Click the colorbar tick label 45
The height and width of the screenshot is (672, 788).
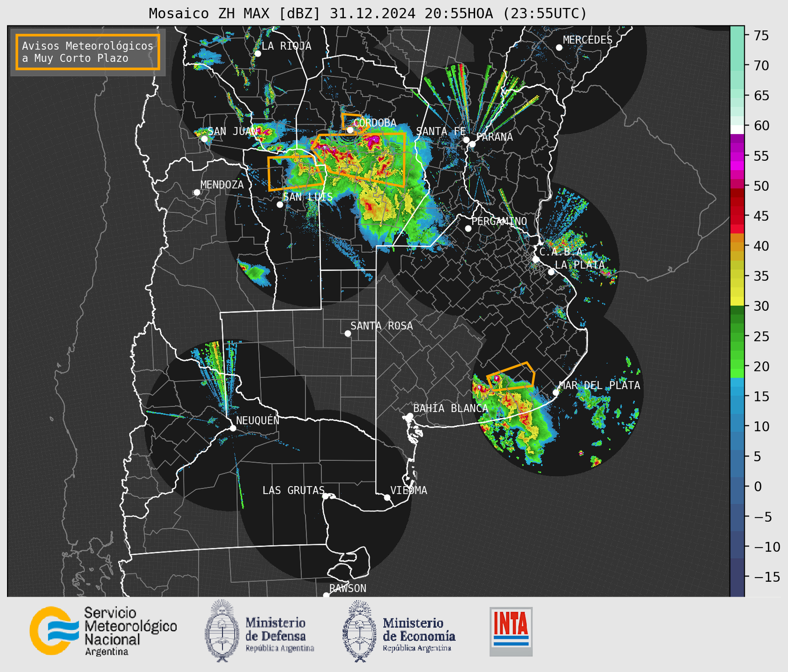coord(761,216)
